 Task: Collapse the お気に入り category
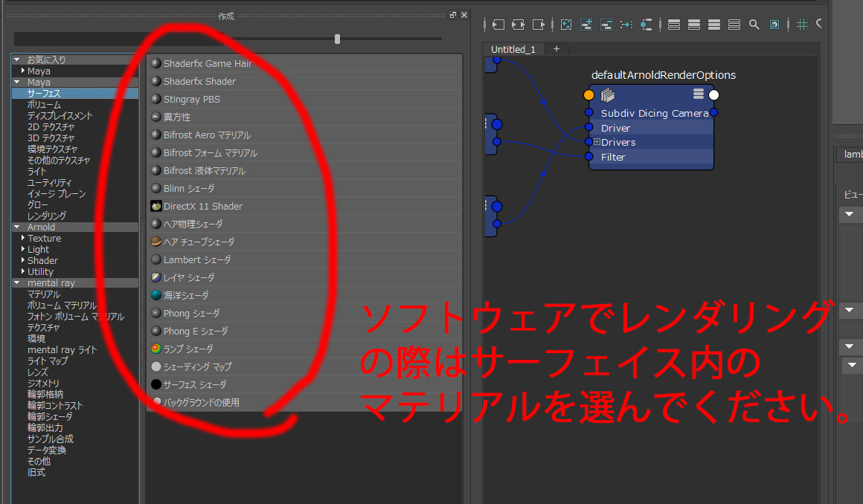[17, 59]
